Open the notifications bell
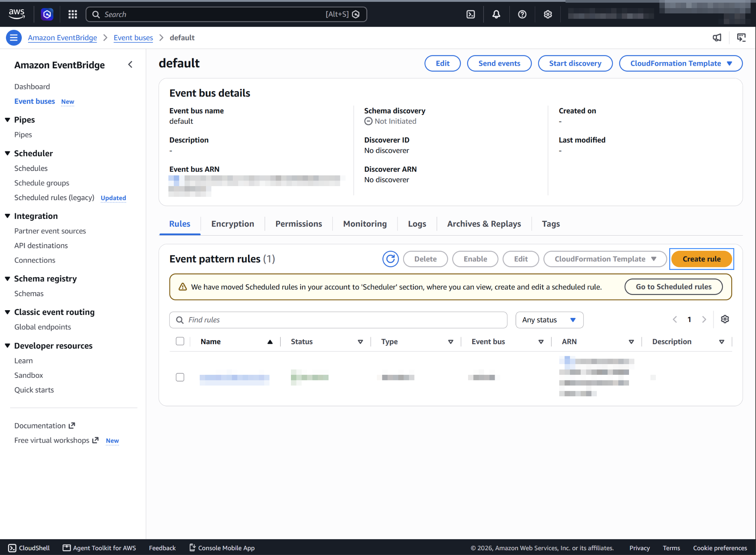756x555 pixels. click(496, 14)
